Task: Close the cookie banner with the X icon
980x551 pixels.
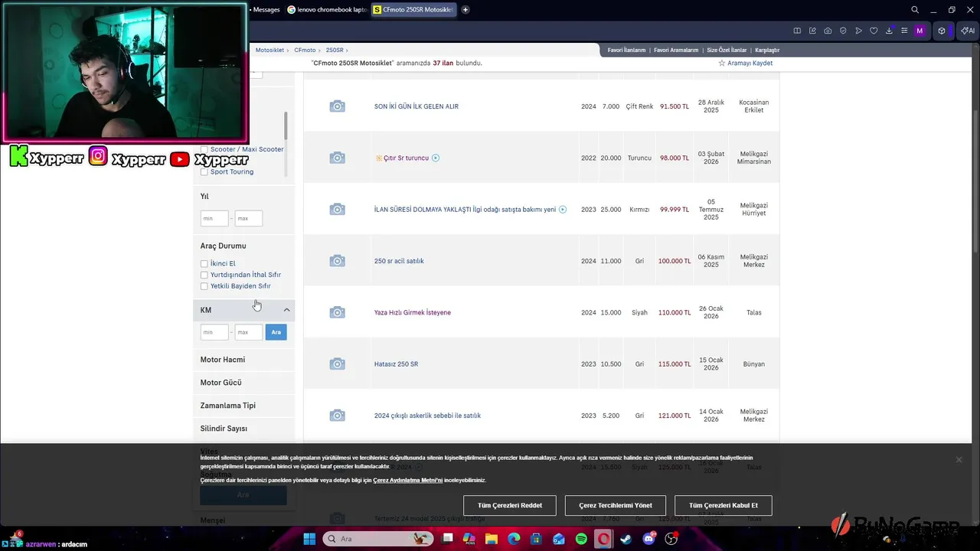Action: (959, 460)
